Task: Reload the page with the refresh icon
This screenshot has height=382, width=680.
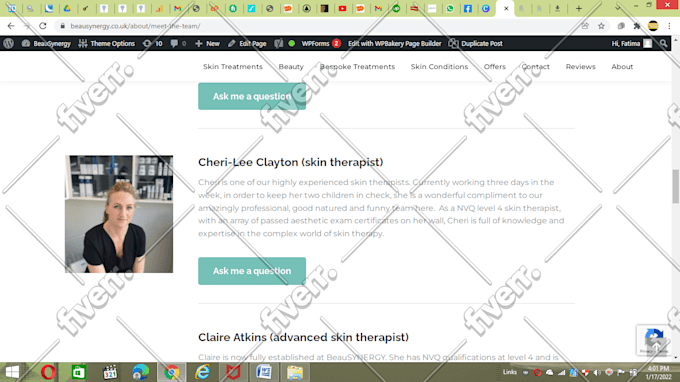Action: pyautogui.click(x=42, y=26)
